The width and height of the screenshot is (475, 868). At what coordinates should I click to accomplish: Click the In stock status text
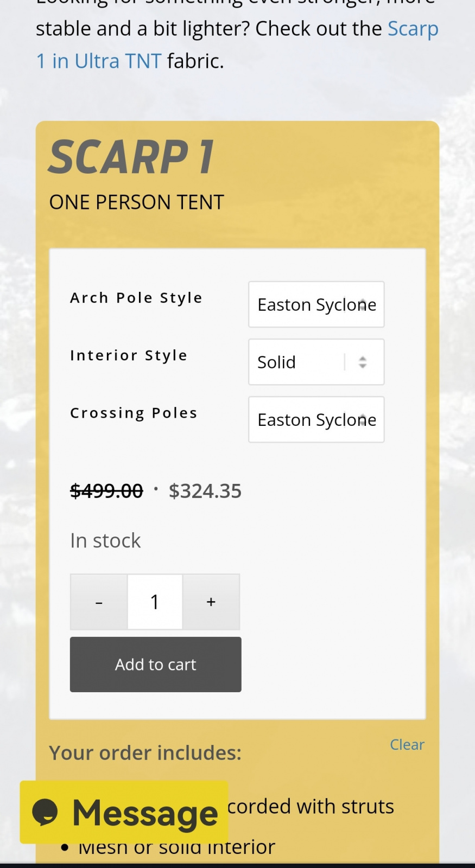105,540
